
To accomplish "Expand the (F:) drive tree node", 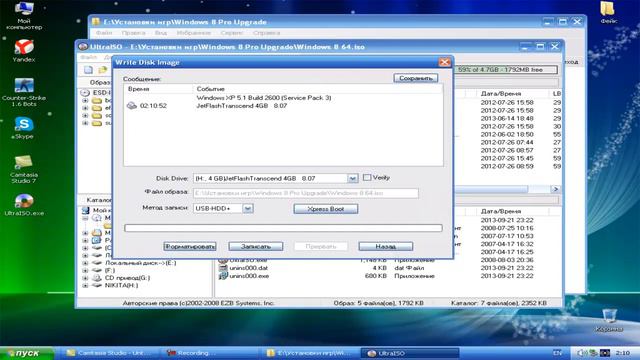I will pyautogui.click(x=85, y=270).
